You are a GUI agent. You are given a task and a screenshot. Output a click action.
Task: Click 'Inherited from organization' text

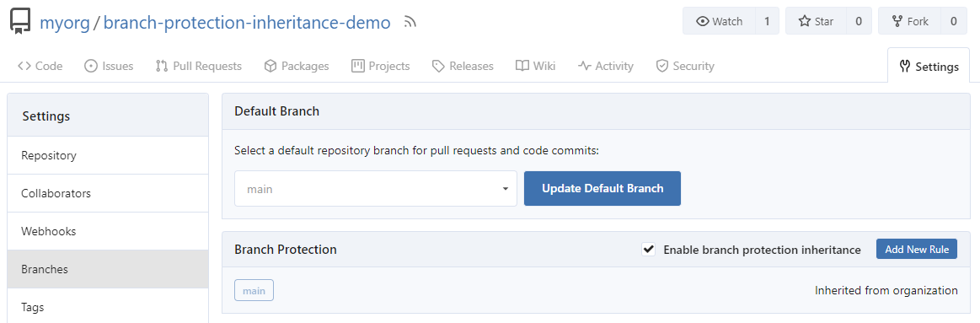coord(886,290)
